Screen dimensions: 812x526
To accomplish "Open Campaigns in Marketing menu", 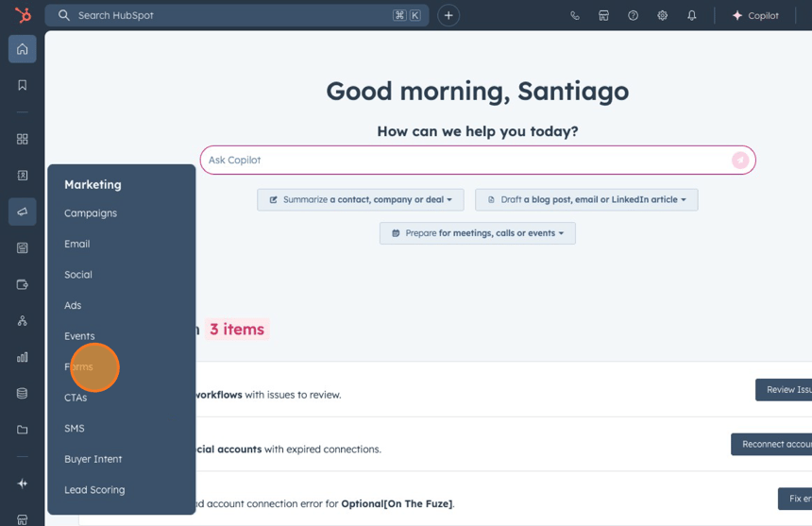I will click(x=91, y=213).
